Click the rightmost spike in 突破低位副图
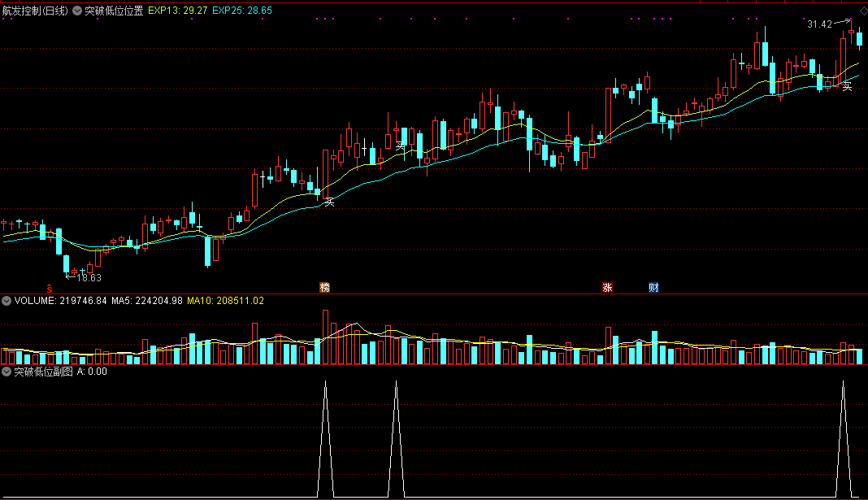This screenshot has height=500, width=868. pos(844,437)
